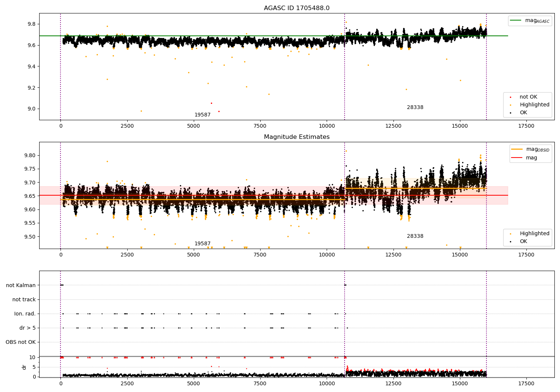This screenshot has width=560, height=392.
Task: Click the 'not Kalman' axis label
Action: [x=21, y=285]
